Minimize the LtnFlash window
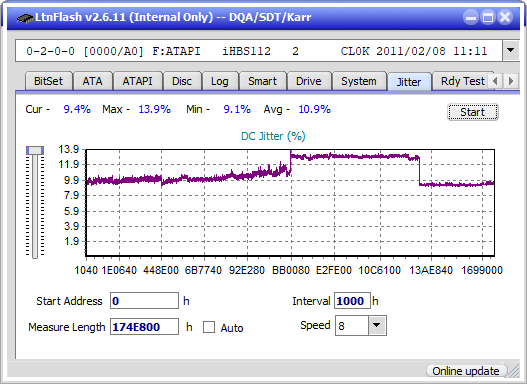Image resolution: width=527 pixels, height=384 pixels. (471, 17)
